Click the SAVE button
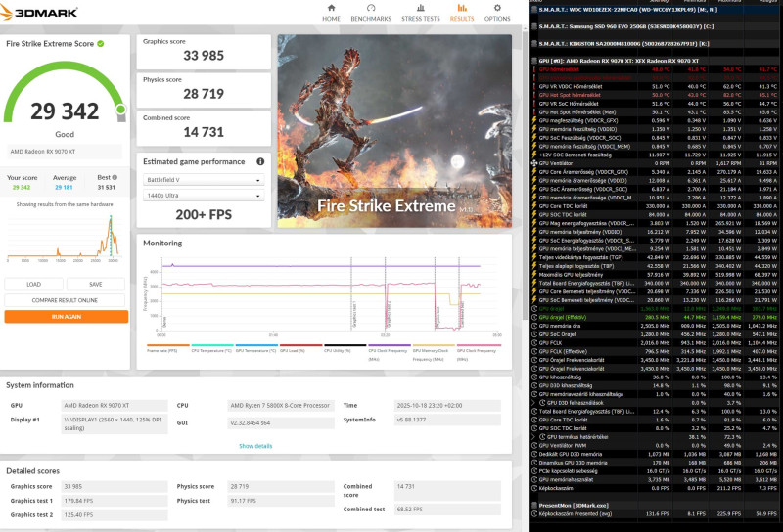 click(x=95, y=284)
